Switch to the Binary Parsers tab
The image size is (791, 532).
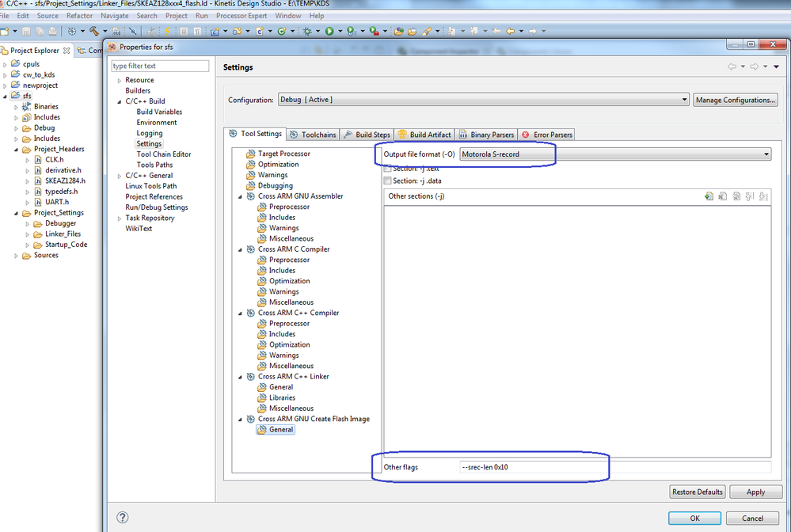487,135
